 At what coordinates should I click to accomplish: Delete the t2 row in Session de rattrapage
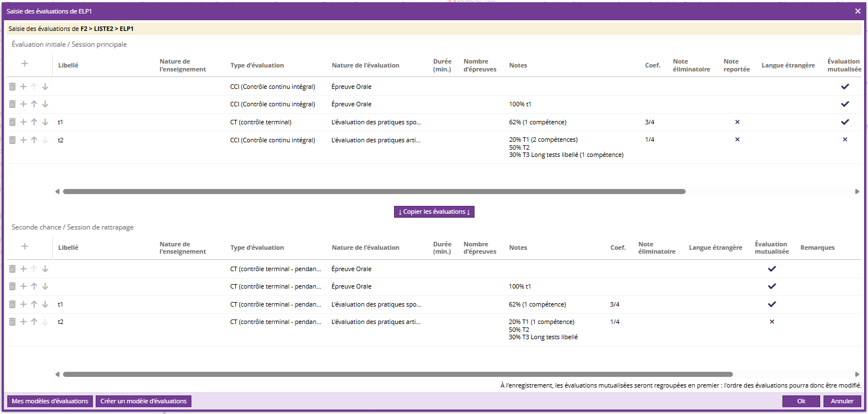coord(12,322)
